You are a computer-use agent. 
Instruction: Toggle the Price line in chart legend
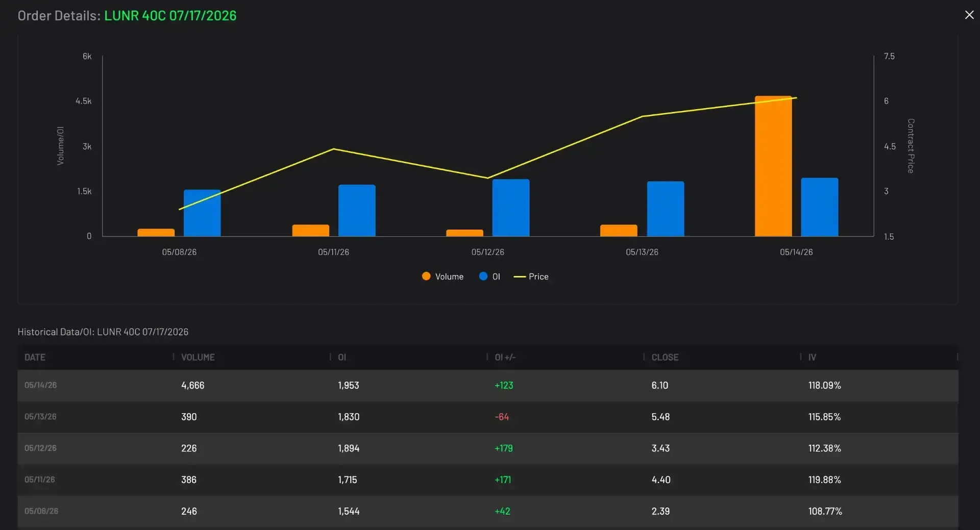pos(531,276)
